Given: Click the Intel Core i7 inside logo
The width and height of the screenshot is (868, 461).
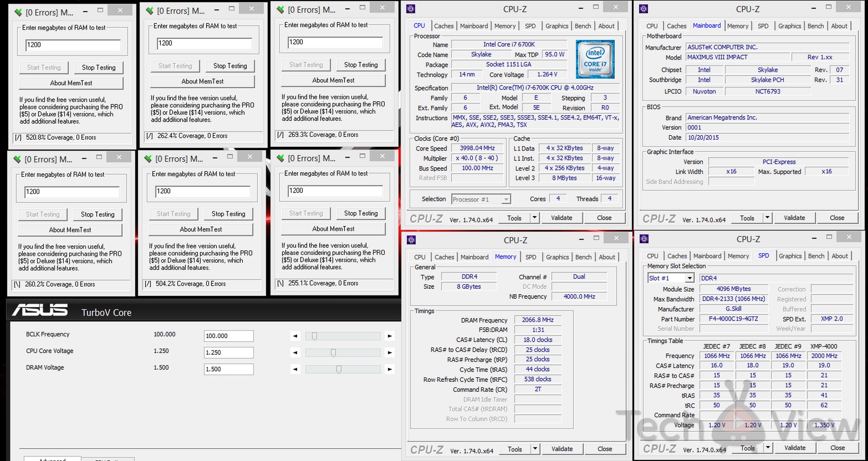Looking at the screenshot, I should (x=595, y=59).
